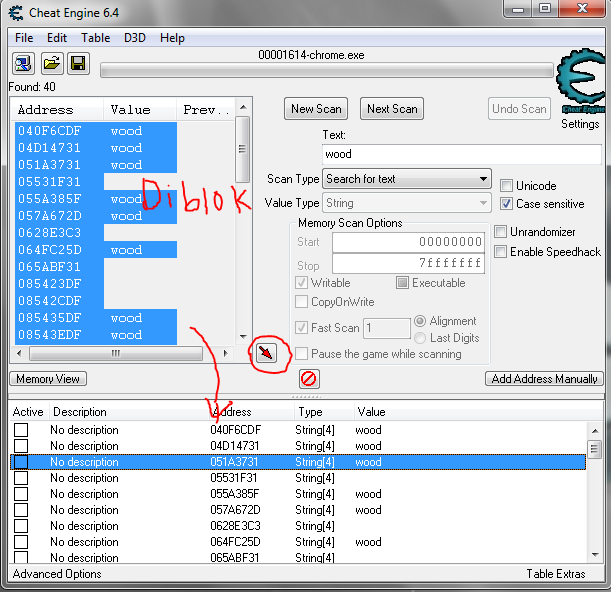Activate checkbox for address 040F6CDF

[x=21, y=430]
